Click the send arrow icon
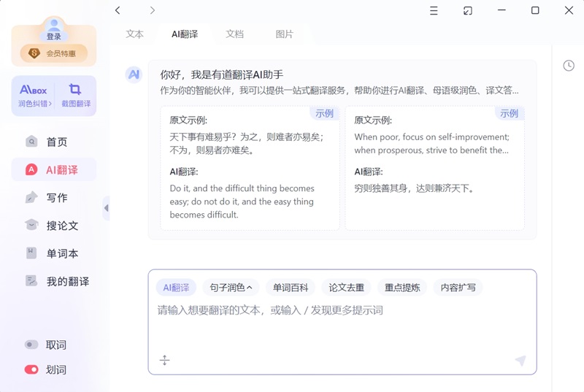The width and height of the screenshot is (584, 392). point(520,361)
